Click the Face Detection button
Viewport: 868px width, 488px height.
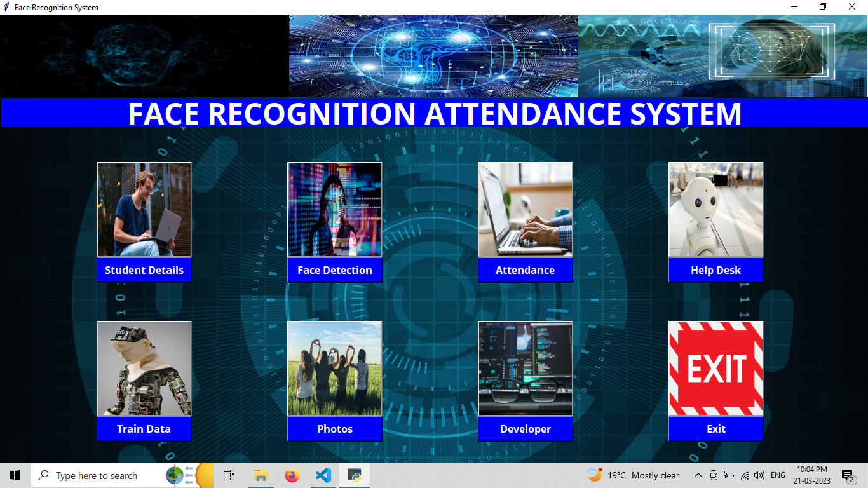[x=335, y=270]
